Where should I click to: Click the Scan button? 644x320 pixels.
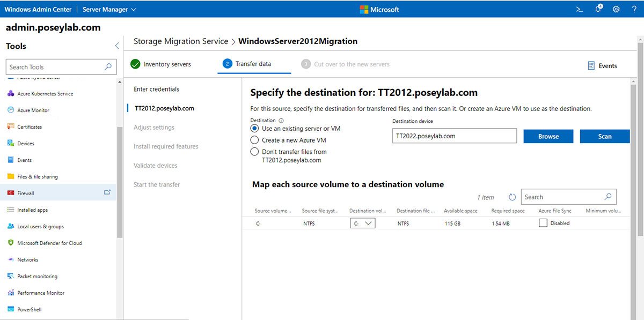(x=604, y=136)
